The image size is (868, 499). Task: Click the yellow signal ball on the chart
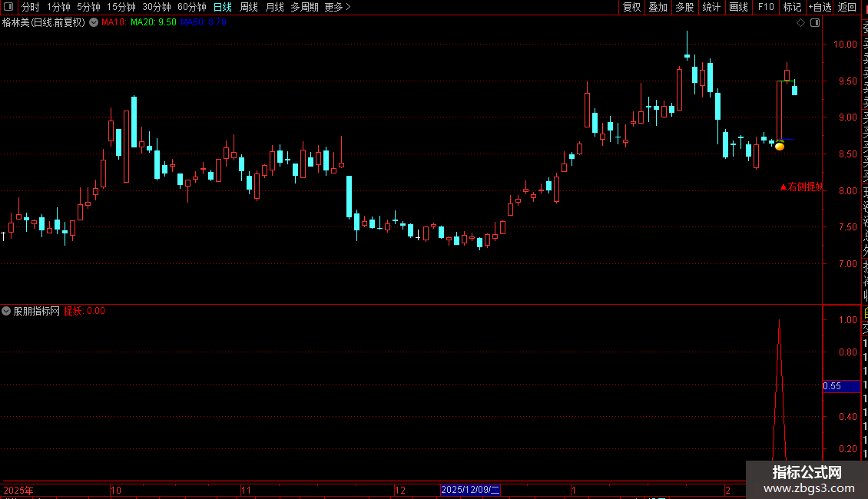[780, 146]
